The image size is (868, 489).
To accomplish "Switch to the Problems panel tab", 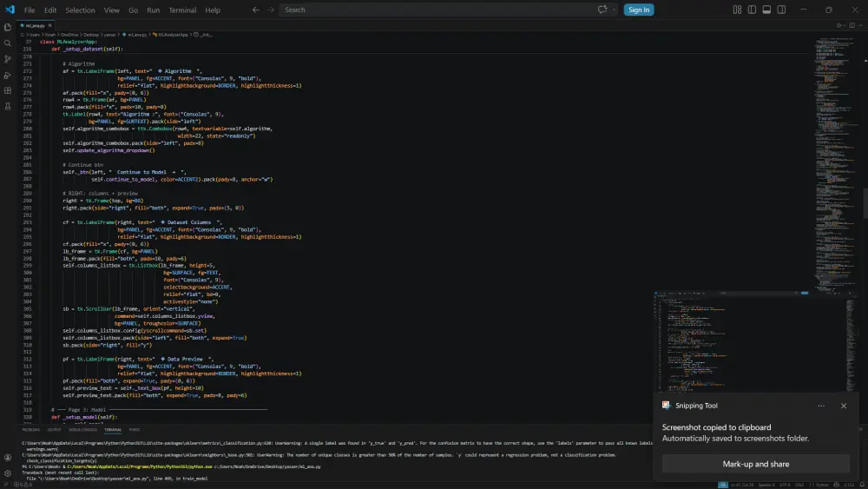I will [x=31, y=430].
